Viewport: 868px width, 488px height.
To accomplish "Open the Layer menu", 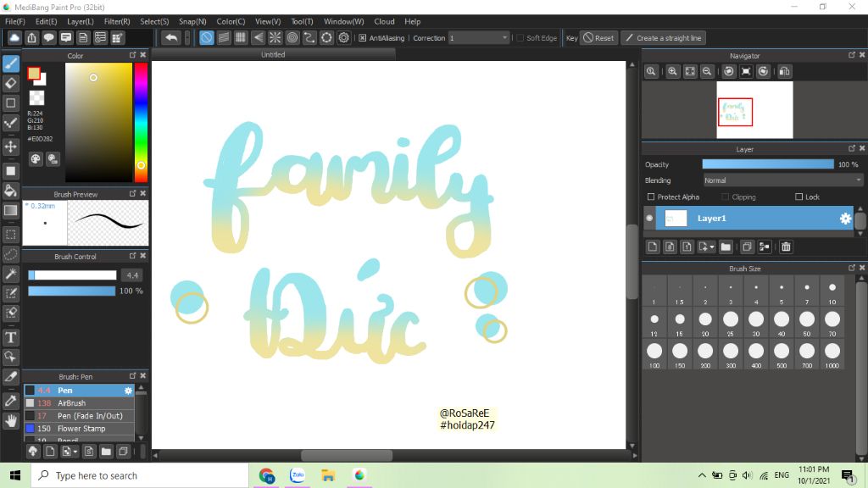I will pos(81,21).
